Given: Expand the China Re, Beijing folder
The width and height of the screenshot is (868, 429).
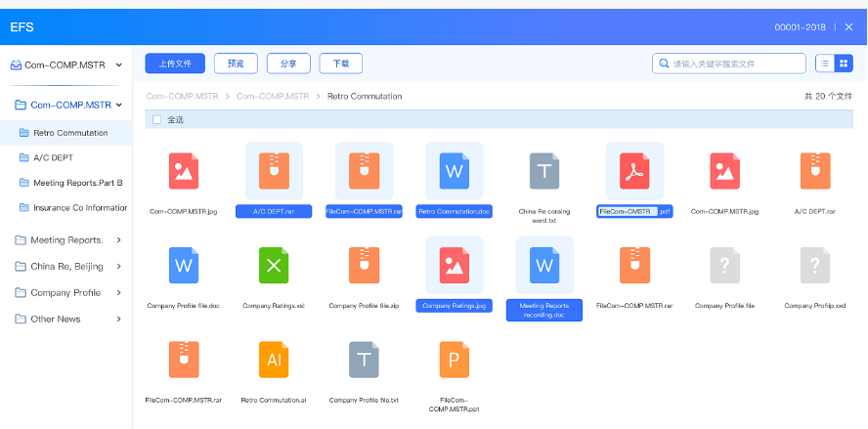Looking at the screenshot, I should 118,266.
